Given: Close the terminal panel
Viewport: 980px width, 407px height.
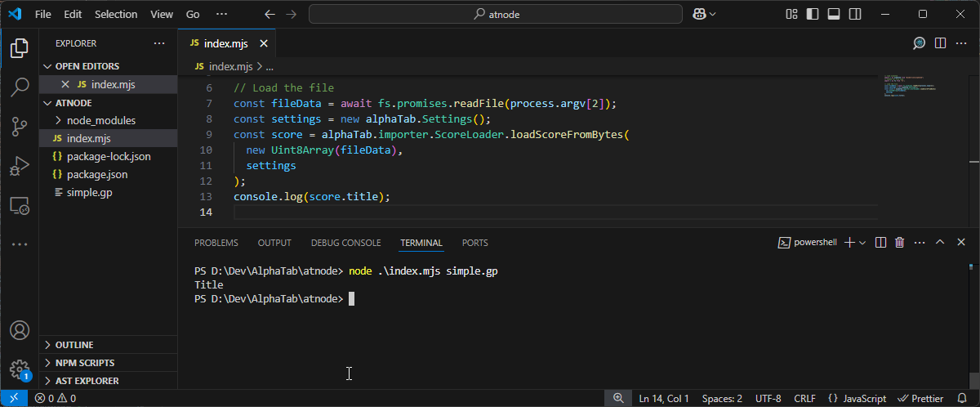Looking at the screenshot, I should (x=960, y=243).
